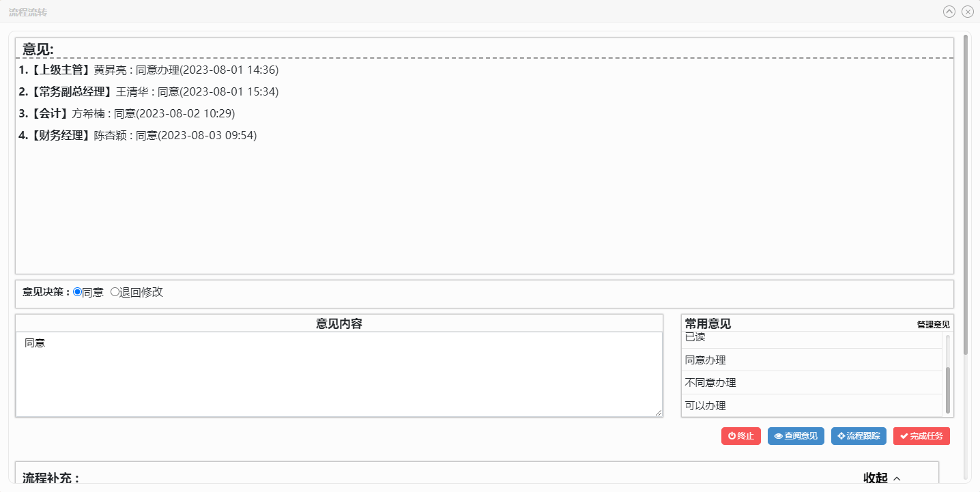980x492 pixels.
Task: Click the 完成任务 checkmark button
Action: (x=921, y=436)
